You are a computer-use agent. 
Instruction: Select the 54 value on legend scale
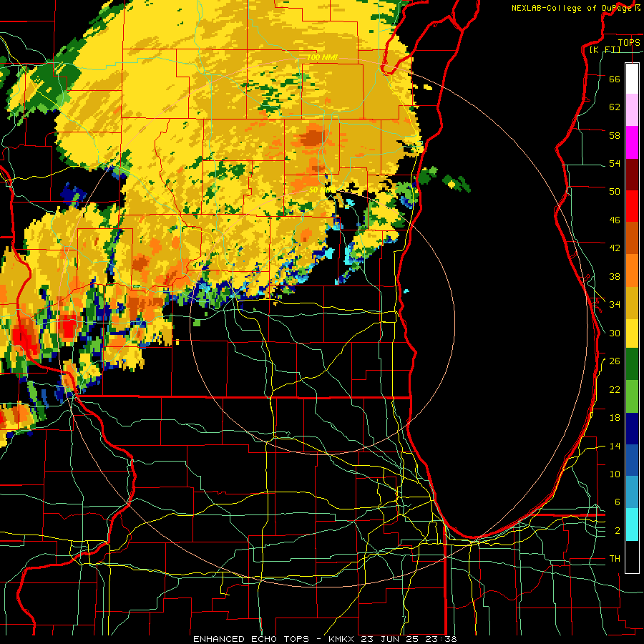tap(615, 163)
